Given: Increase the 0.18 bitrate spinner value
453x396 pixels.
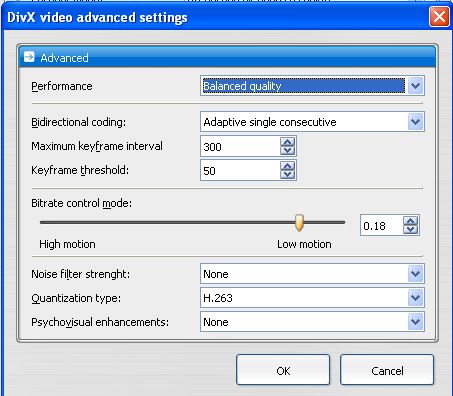Looking at the screenshot, I should (x=411, y=221).
